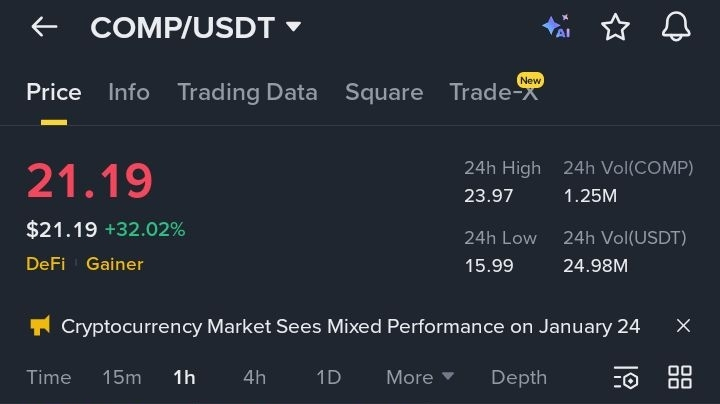Screen dimensions: 720x404
Task: Select the 15m chart interval
Action: pos(122,377)
